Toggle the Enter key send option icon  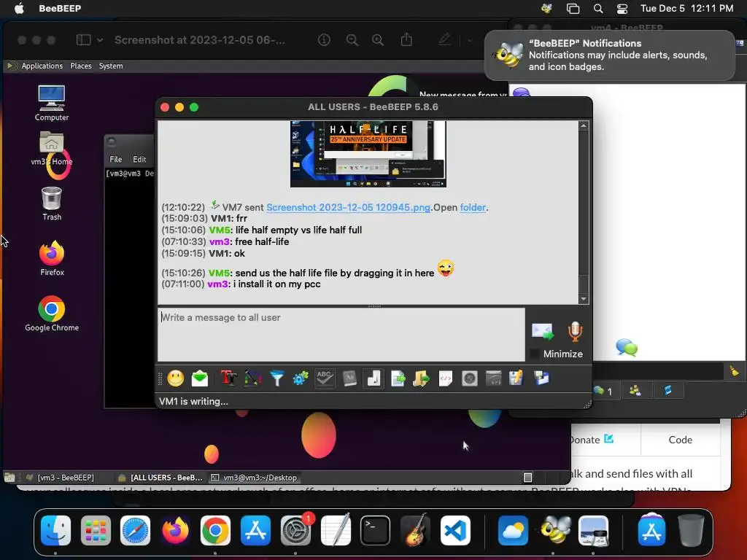pos(373,378)
